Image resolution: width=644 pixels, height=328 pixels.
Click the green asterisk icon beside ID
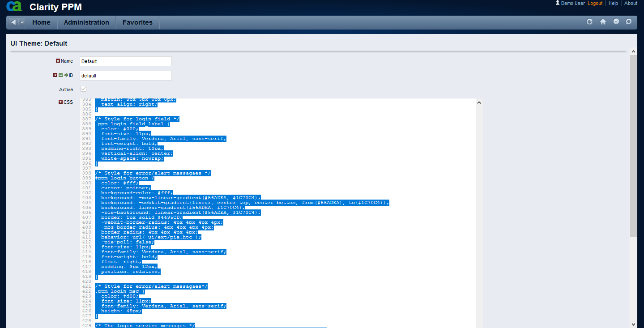coord(66,75)
